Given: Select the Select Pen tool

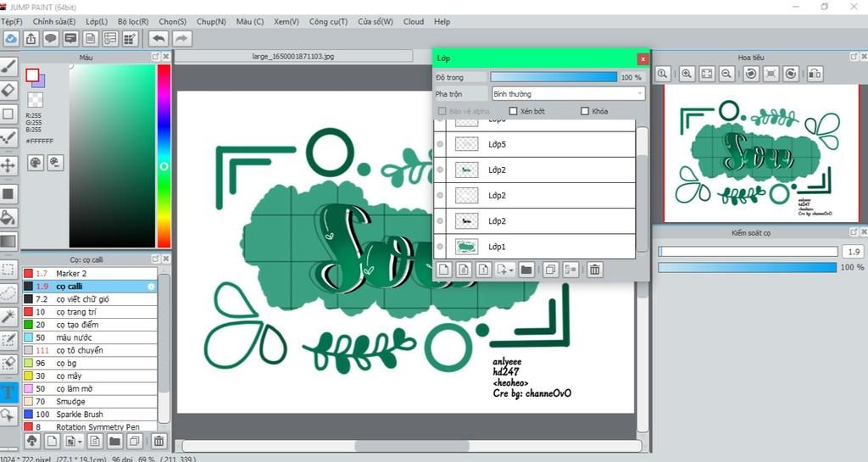Looking at the screenshot, I should click(x=8, y=340).
